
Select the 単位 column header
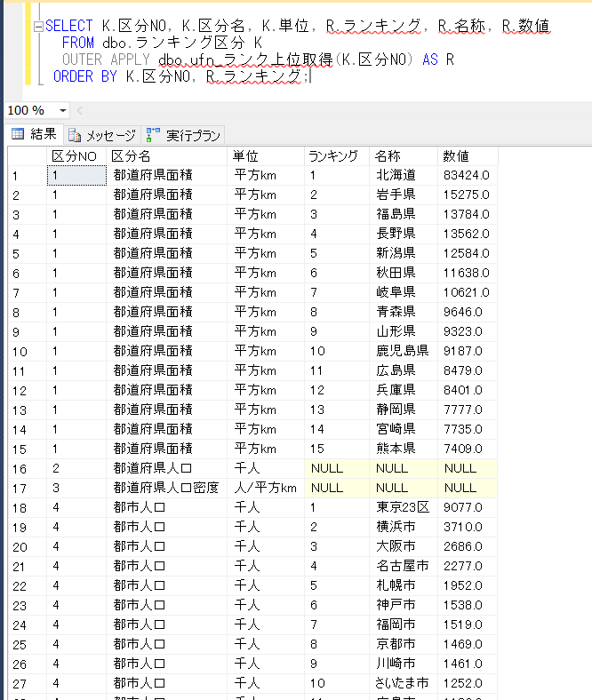click(266, 155)
